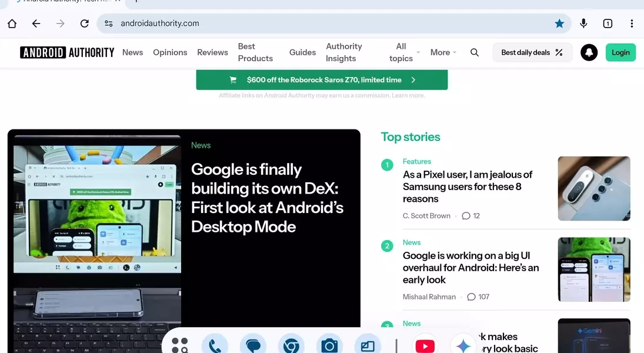
Task: Open the desktop windowing app icon in taskbar
Action: [368, 345]
